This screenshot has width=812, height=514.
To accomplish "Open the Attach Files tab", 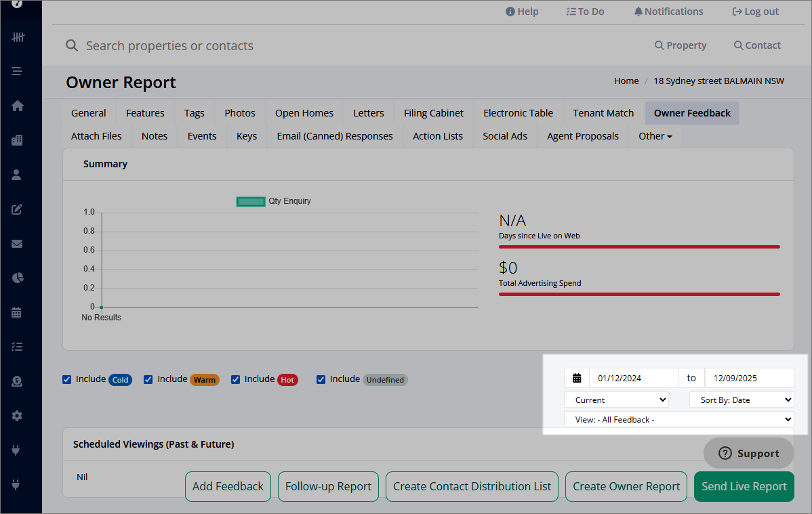I will coord(96,136).
